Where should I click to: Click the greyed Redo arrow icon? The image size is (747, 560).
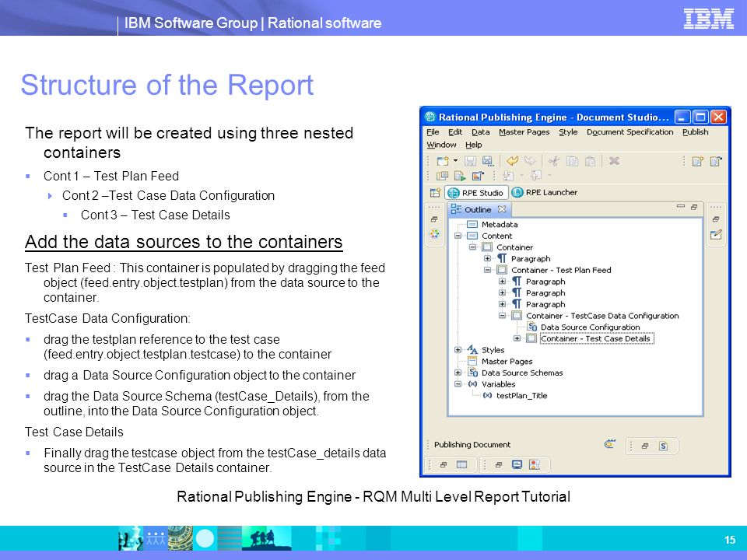point(530,161)
